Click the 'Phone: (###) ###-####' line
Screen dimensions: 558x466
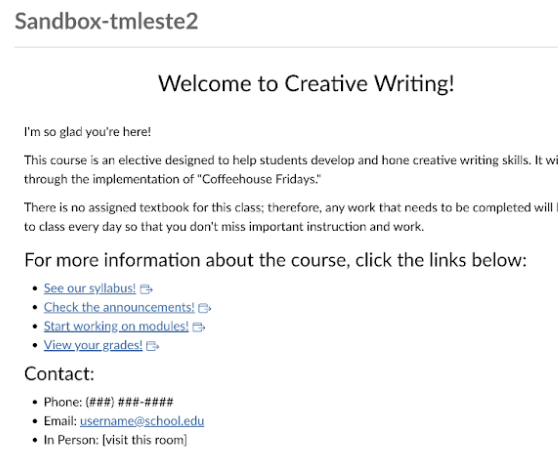pos(109,402)
